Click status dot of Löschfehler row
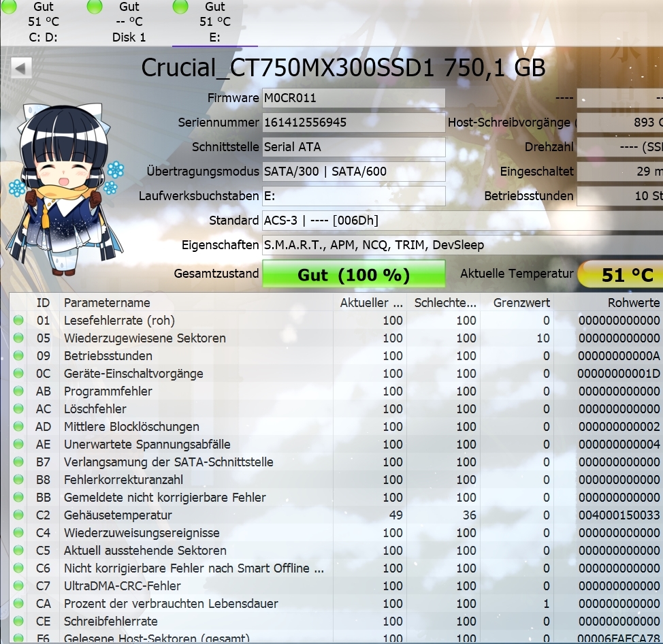The image size is (663, 644). pyautogui.click(x=18, y=408)
